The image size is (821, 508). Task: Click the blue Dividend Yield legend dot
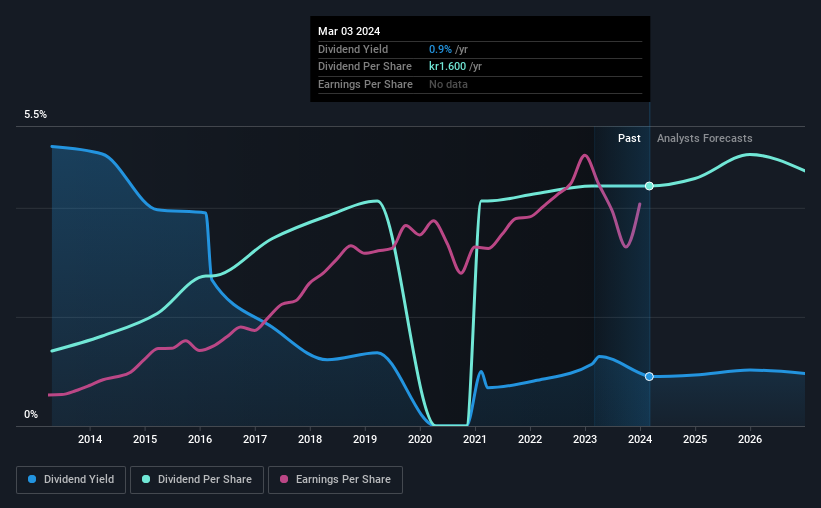(32, 479)
